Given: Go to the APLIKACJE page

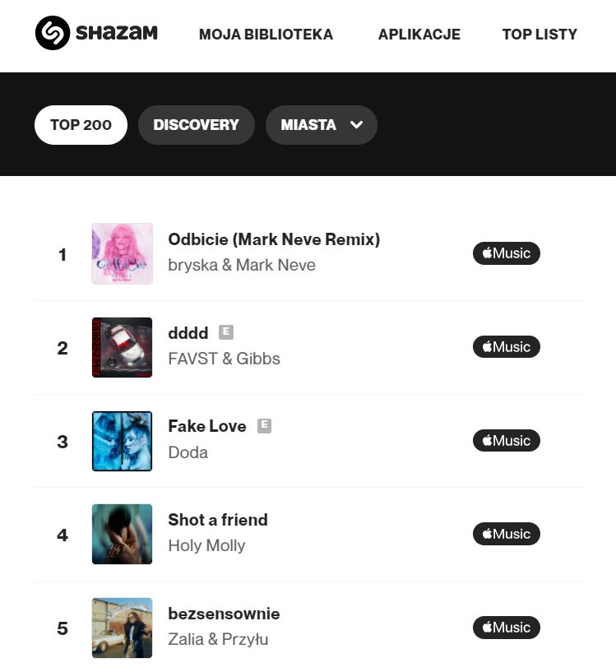Looking at the screenshot, I should [419, 35].
